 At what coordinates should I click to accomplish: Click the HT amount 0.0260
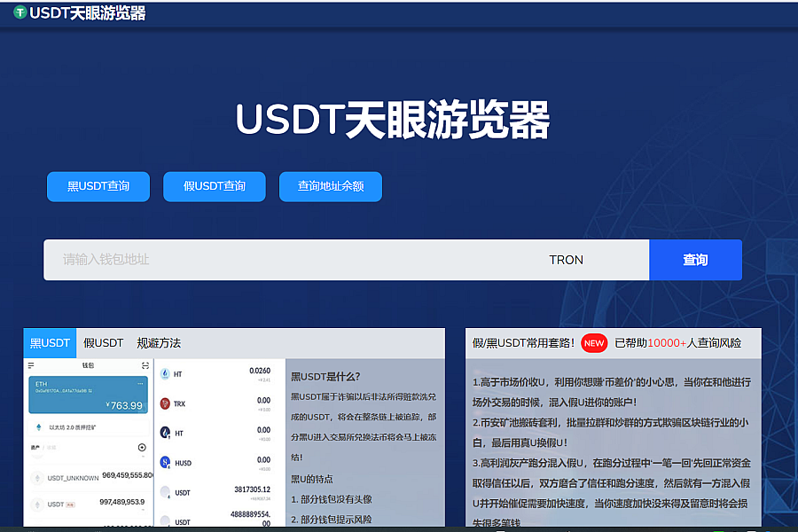[260, 371]
